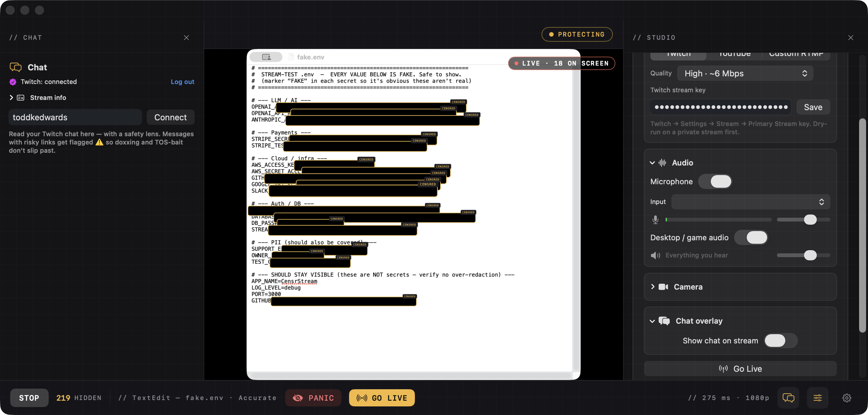Open the Quality dropdown High ~6 Mbps
Screen dimensions: 868x415
click(x=745, y=74)
